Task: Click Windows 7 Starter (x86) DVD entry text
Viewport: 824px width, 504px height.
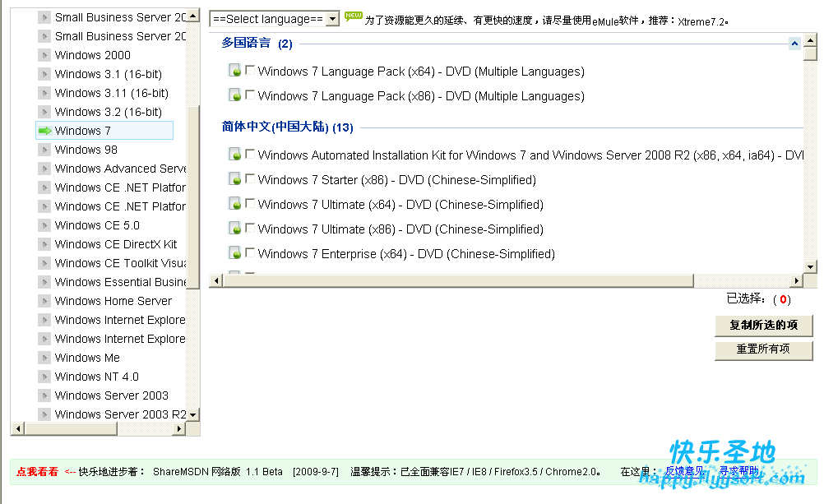Action: coord(396,180)
